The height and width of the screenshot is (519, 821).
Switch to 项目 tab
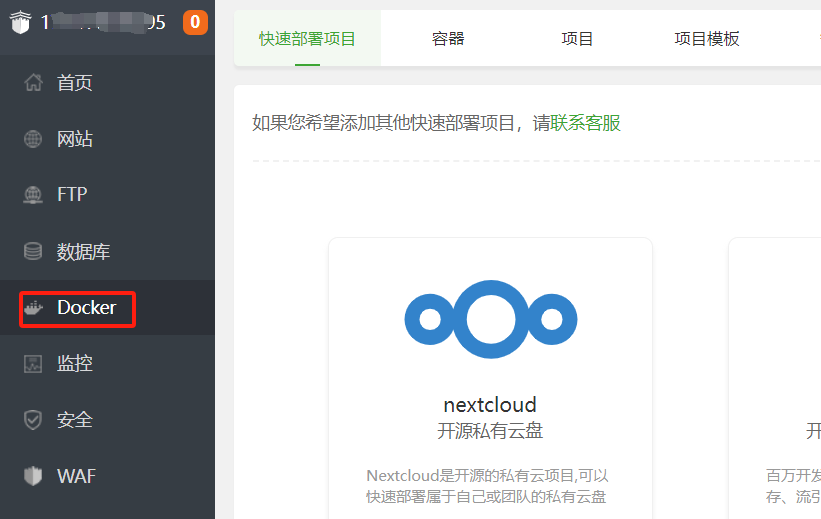click(x=577, y=38)
